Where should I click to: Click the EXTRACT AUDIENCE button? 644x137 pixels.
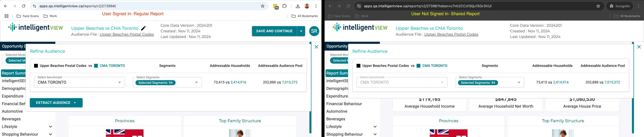[x=56, y=103]
